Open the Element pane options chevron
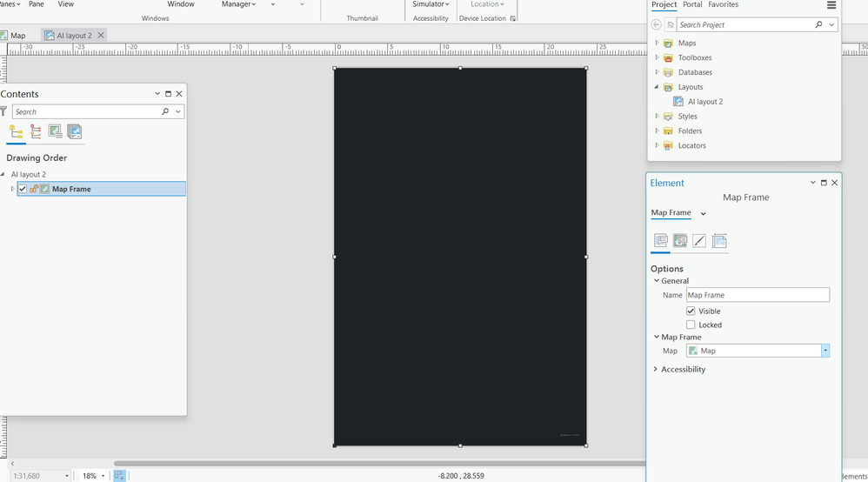This screenshot has height=482, width=868. [812, 183]
